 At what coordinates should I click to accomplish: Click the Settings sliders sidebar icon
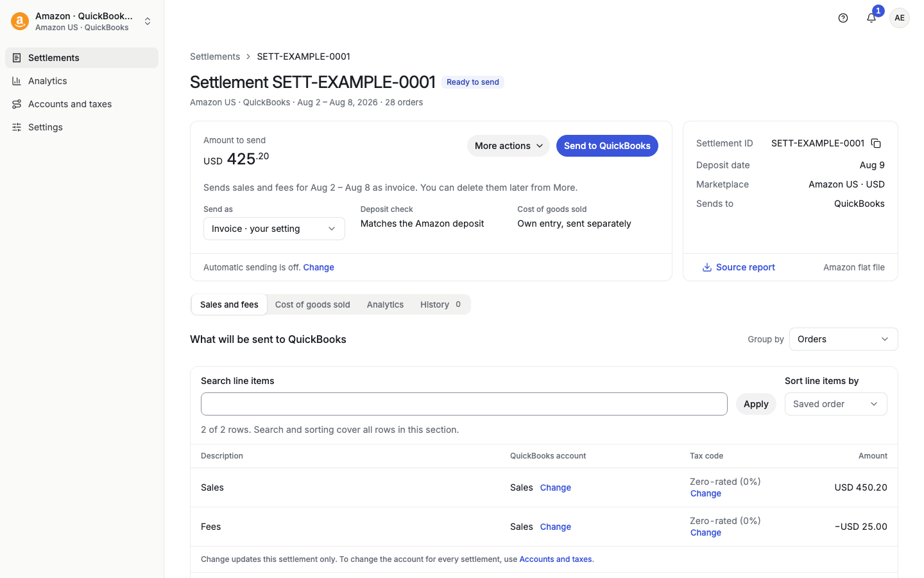17,127
